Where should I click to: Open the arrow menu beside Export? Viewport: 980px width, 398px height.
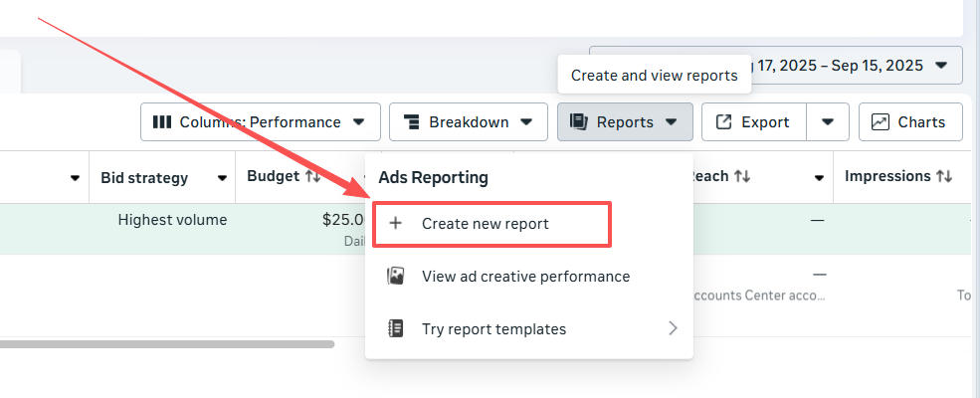827,122
